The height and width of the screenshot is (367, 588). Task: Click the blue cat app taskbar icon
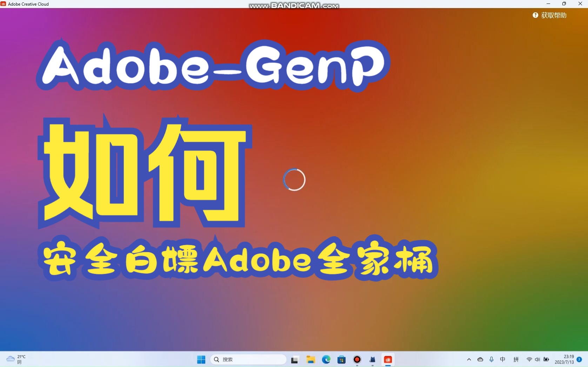pyautogui.click(x=373, y=360)
